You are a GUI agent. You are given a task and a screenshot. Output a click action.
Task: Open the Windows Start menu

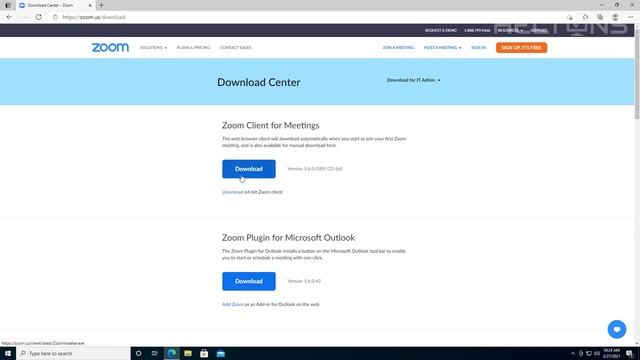click(8, 353)
